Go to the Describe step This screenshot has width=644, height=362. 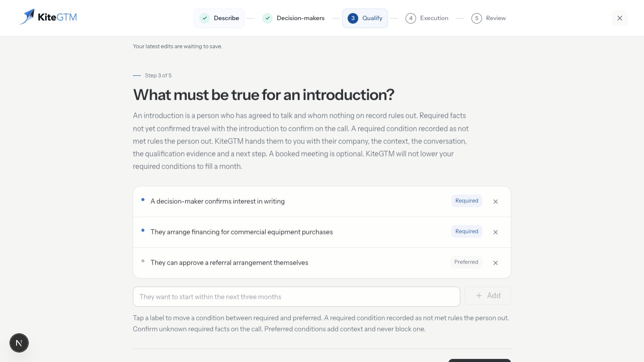[x=219, y=18]
